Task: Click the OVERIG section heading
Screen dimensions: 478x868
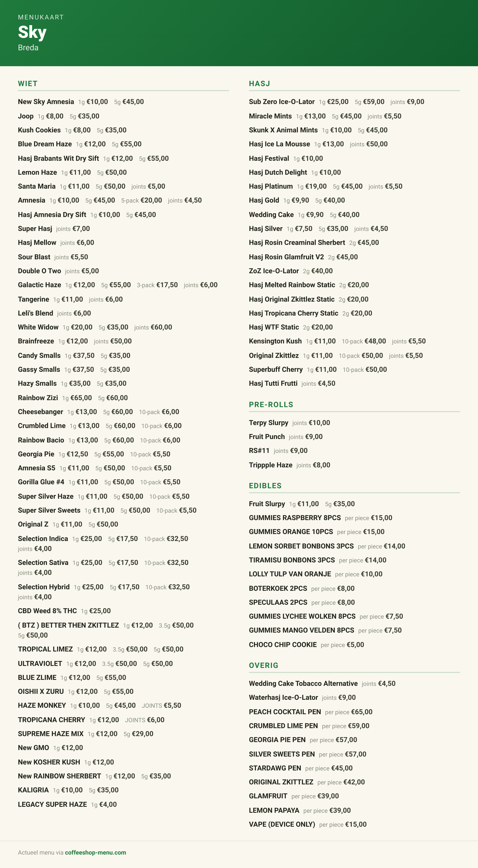Action: coord(263,665)
